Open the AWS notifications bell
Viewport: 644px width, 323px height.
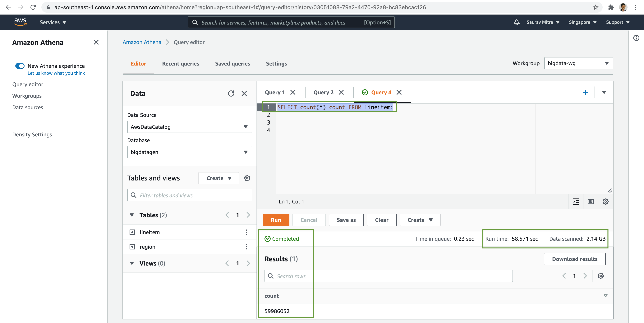pos(517,22)
